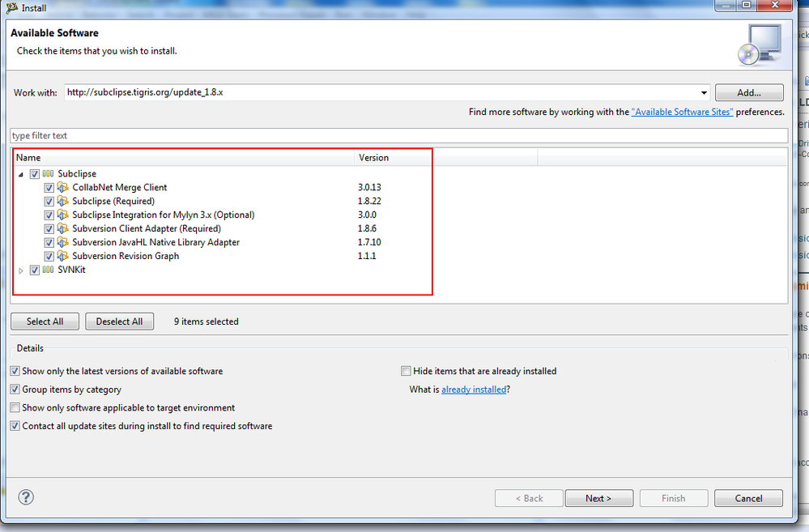Viewport: 809px width, 532px height.
Task: Toggle Show only the latest versions option
Action: 15,371
